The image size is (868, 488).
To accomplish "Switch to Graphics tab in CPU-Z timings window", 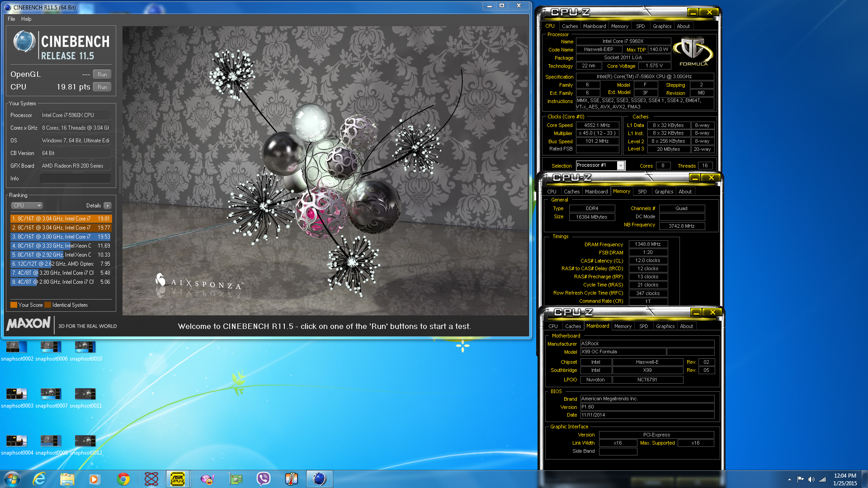I will point(664,192).
